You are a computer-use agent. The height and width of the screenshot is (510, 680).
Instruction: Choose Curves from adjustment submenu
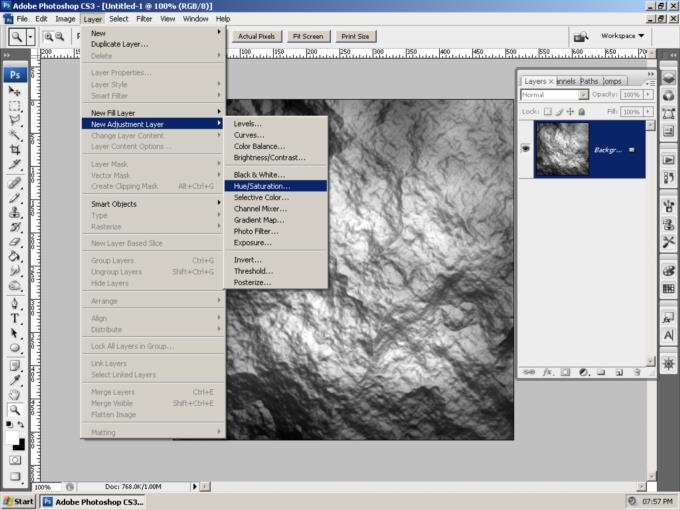point(275,135)
